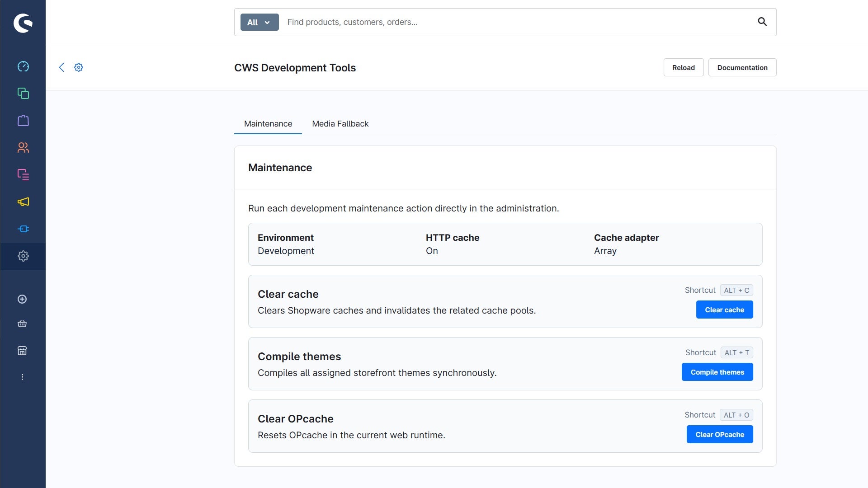
Task: Click the Clear cache section heading
Action: tap(288, 294)
